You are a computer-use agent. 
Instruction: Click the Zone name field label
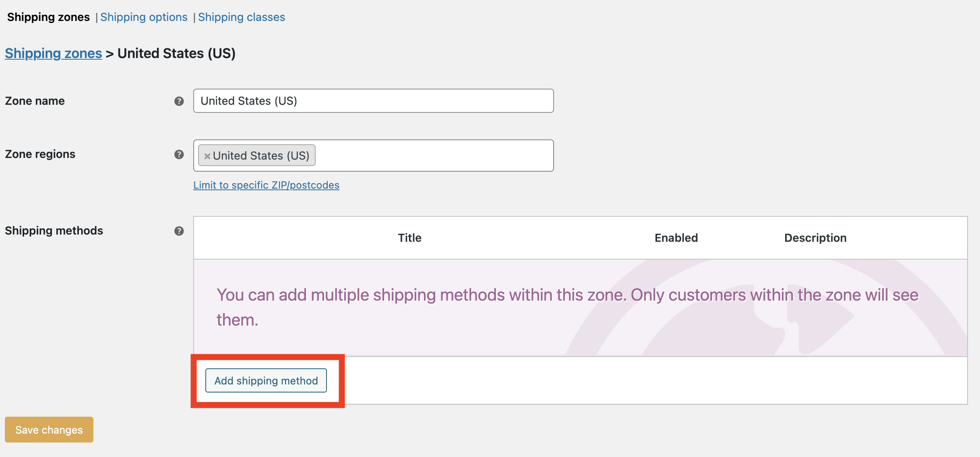(35, 101)
